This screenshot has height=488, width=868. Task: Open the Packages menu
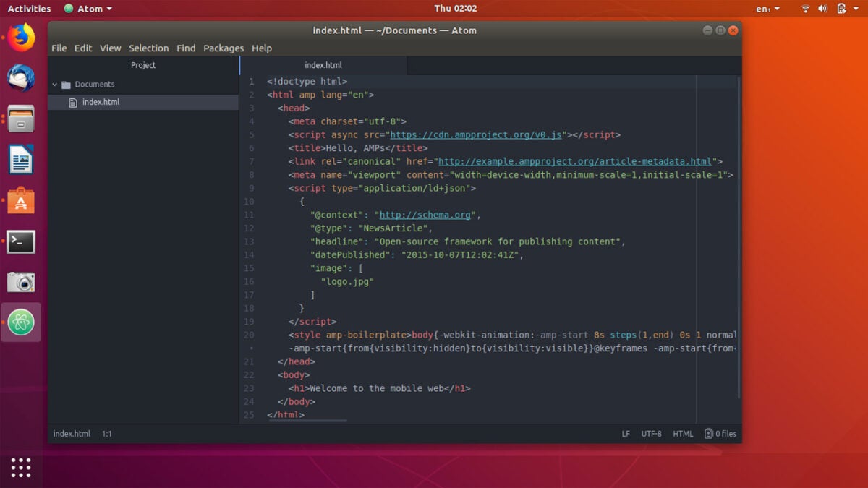224,48
